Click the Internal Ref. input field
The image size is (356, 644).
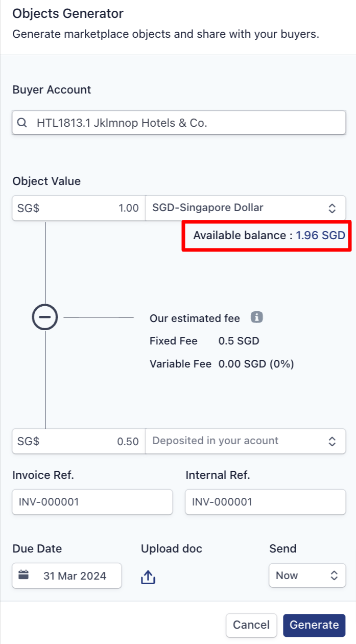[266, 502]
